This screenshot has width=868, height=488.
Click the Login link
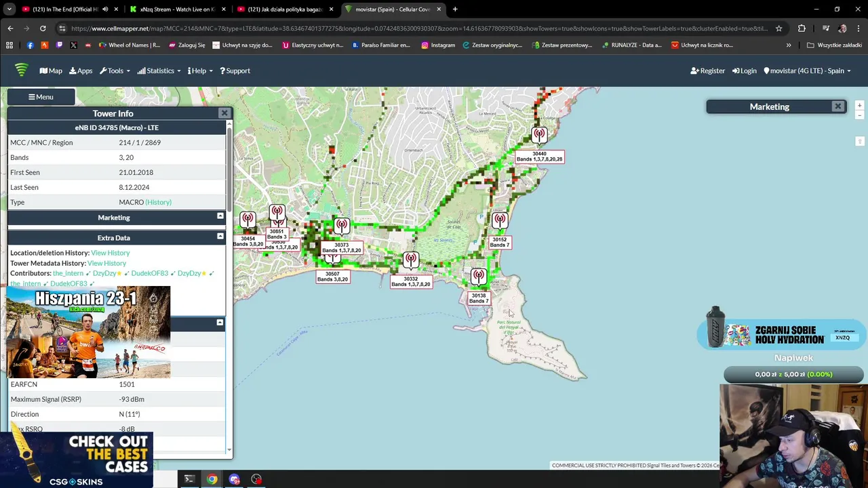tap(744, 70)
